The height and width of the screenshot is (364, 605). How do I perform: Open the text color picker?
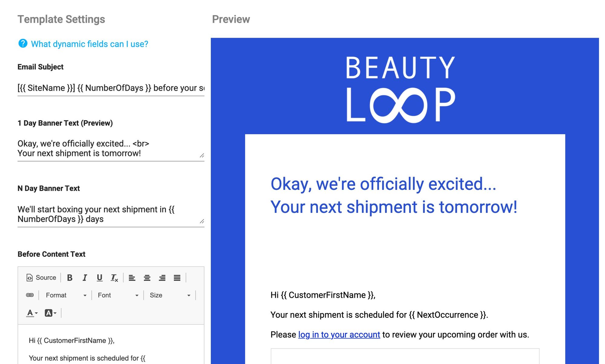(32, 313)
